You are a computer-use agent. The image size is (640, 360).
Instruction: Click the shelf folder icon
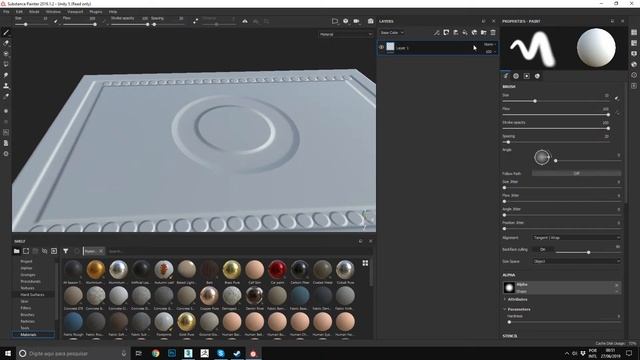(17, 251)
